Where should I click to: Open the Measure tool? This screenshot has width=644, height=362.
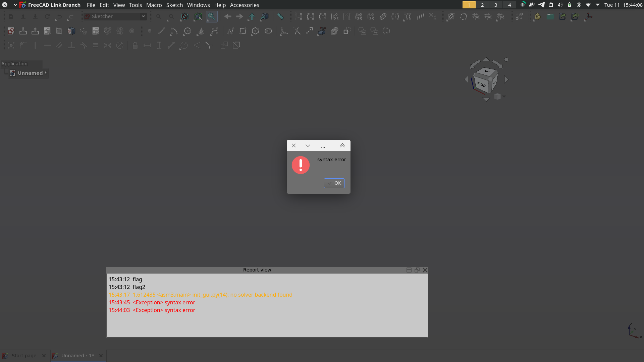point(280,16)
